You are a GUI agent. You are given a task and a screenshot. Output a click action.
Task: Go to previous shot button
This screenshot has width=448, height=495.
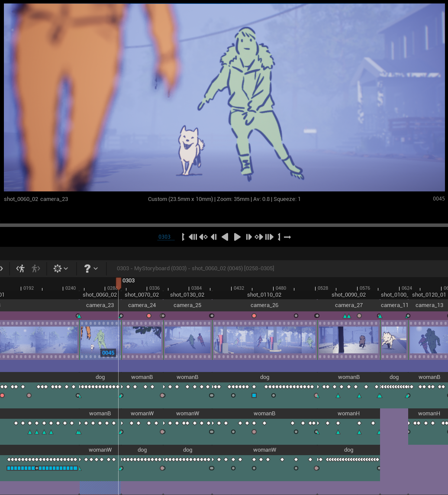(193, 237)
